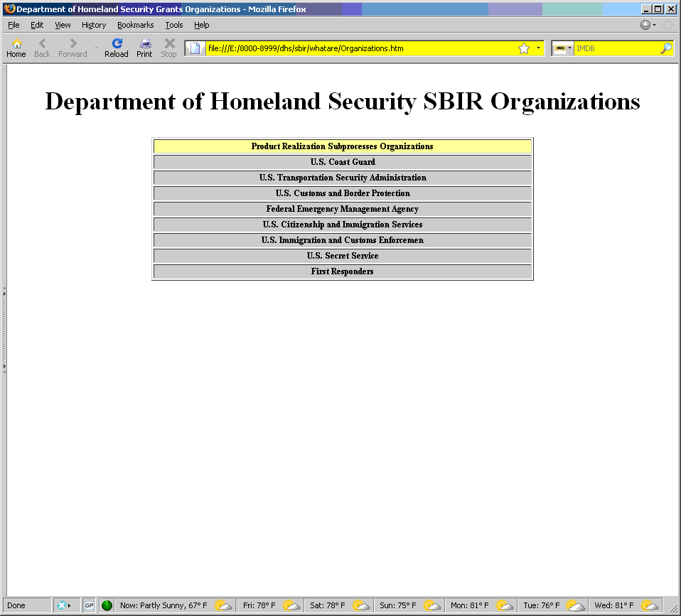Open the address bar history dropdown

pyautogui.click(x=538, y=48)
